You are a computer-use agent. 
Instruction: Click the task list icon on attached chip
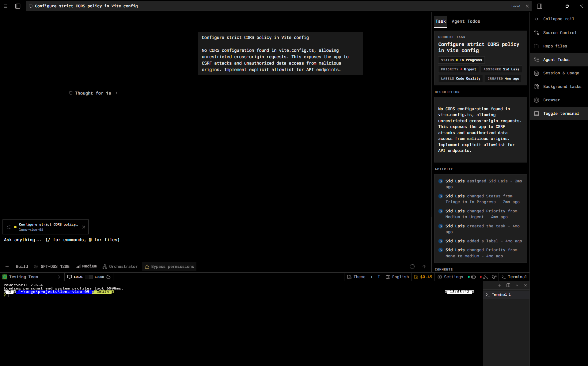[x=9, y=227]
